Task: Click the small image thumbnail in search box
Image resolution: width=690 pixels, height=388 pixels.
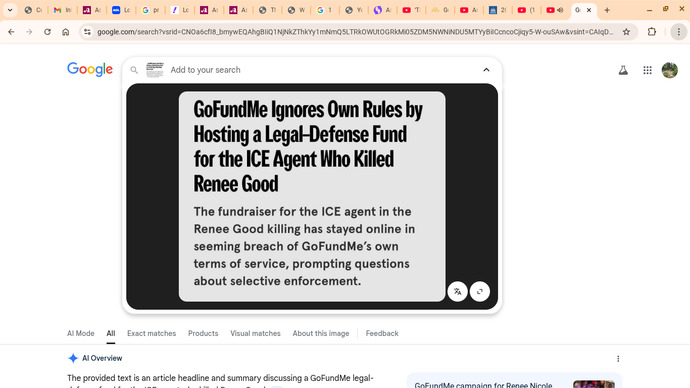Action: 155,70
